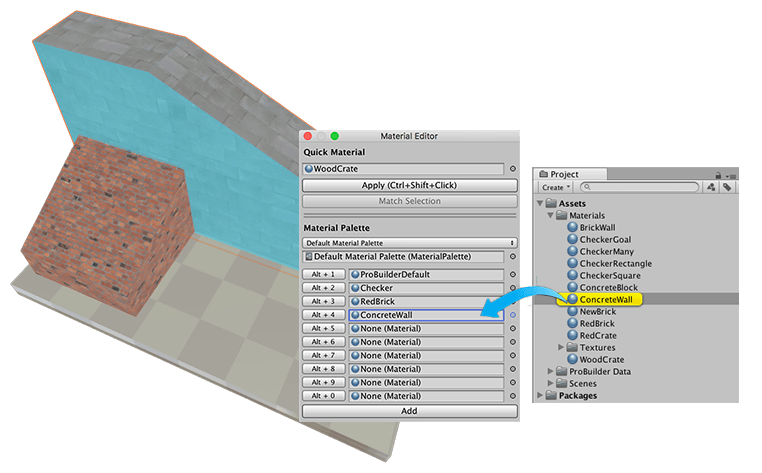
Task: Toggle the Project panel lock icon
Action: point(718,175)
